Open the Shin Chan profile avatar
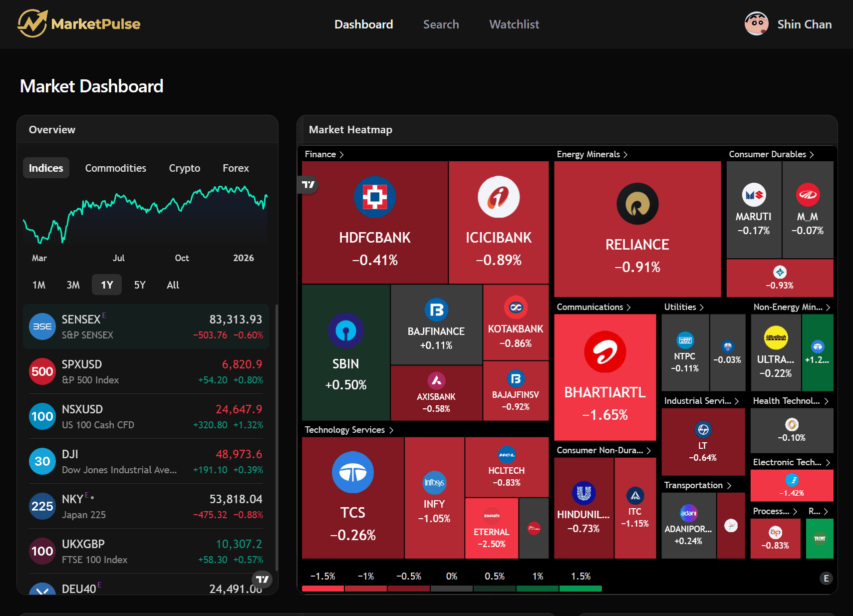Viewport: 853px width, 616px height. click(757, 23)
